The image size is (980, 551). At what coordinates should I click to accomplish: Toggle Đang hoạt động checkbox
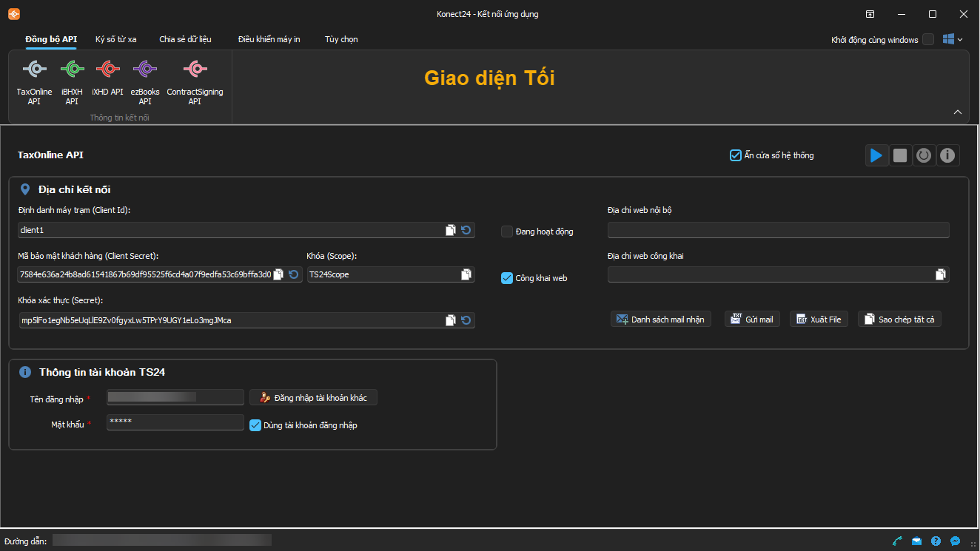(x=507, y=231)
